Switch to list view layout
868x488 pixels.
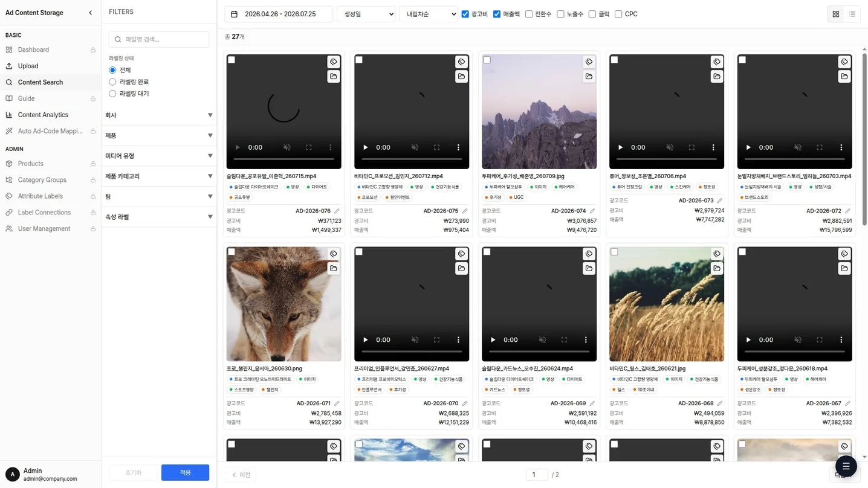pos(852,14)
